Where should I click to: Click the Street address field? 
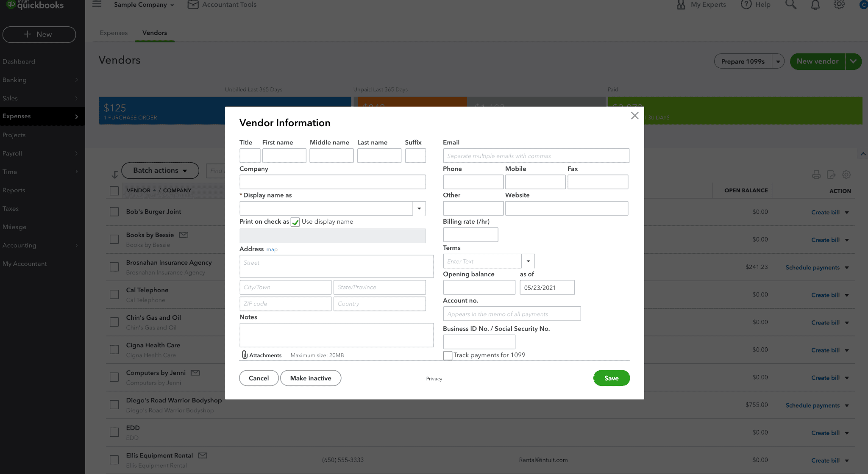(337, 266)
